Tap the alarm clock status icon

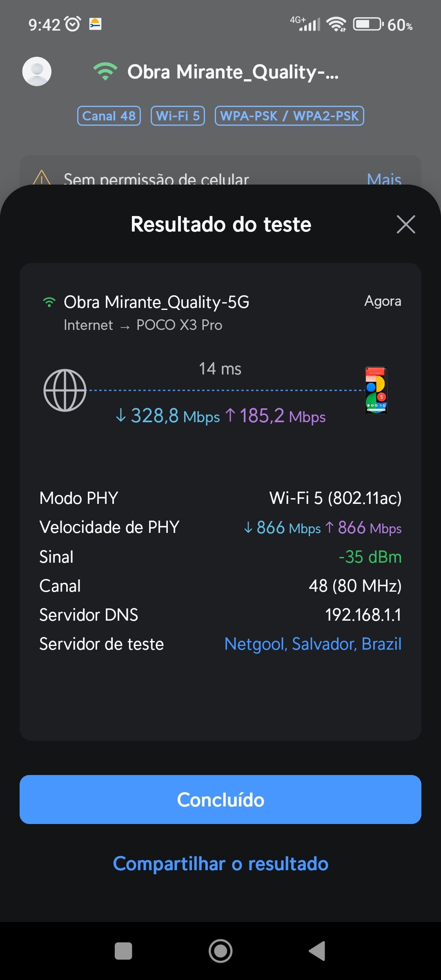click(73, 24)
